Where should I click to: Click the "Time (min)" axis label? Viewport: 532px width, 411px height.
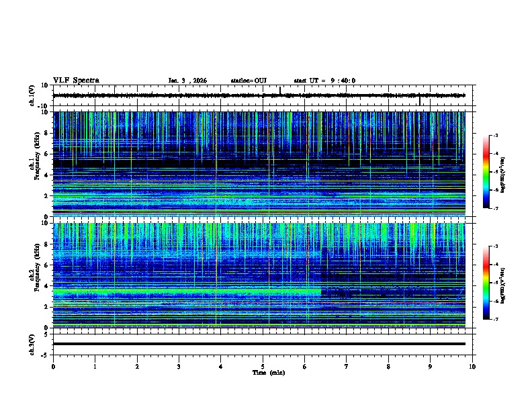click(x=269, y=373)
